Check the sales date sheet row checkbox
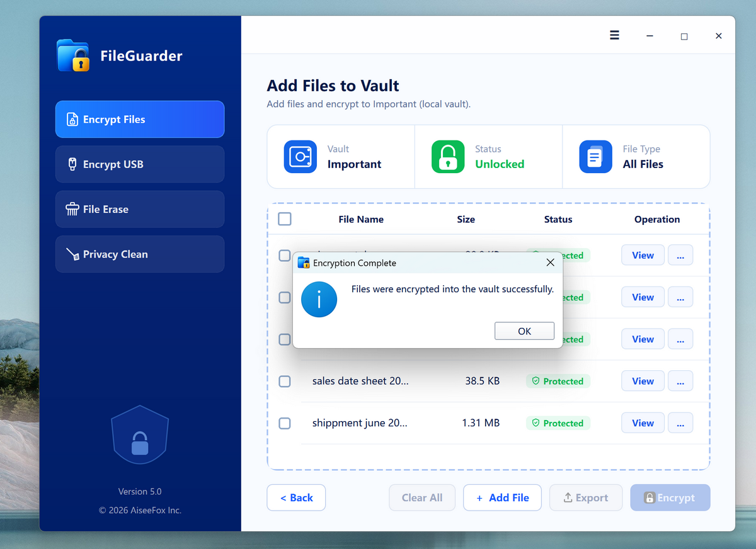The height and width of the screenshot is (549, 756). pyautogui.click(x=285, y=381)
